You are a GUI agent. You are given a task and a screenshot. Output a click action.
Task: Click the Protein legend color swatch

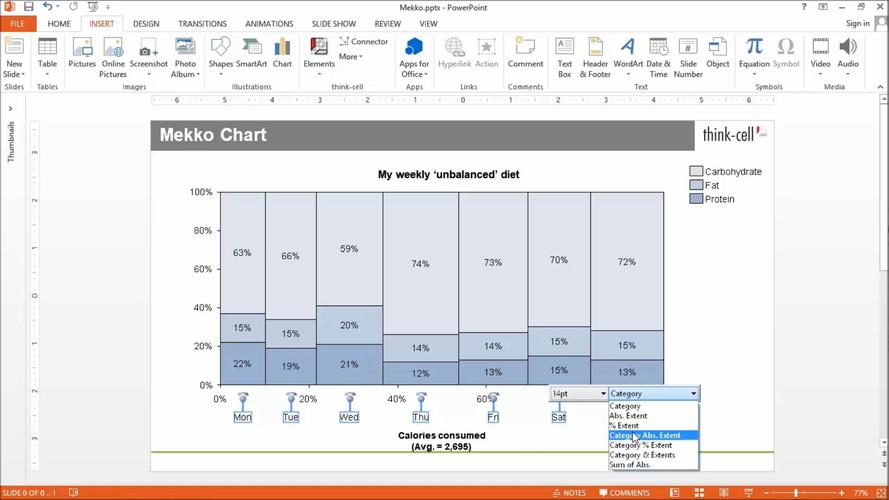[696, 199]
